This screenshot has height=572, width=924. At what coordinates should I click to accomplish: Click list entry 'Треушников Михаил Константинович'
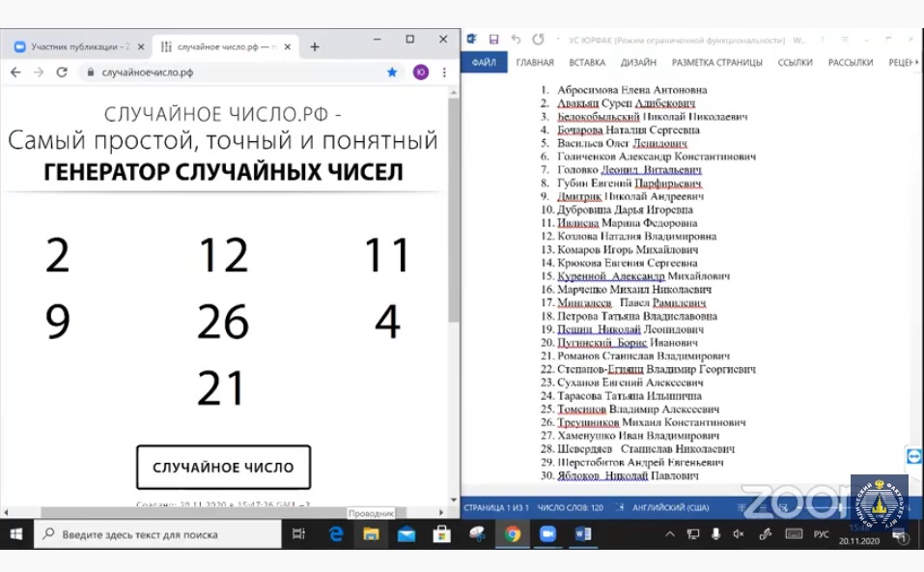(651, 423)
